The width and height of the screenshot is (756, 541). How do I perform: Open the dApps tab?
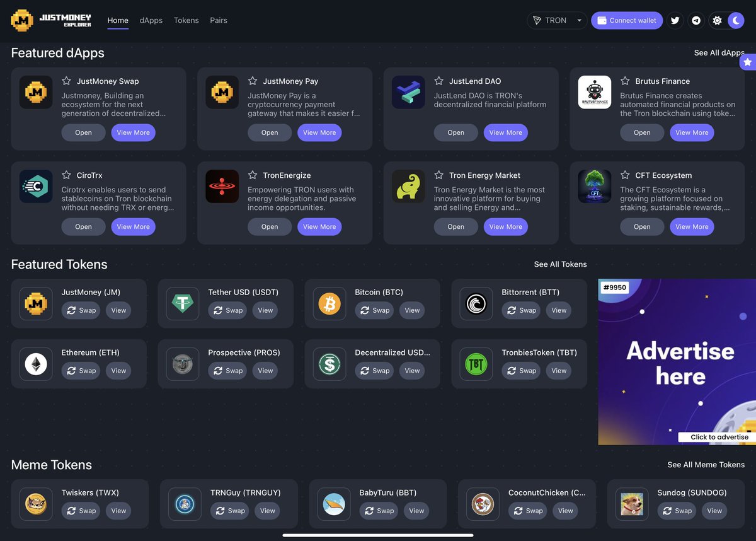tap(151, 20)
